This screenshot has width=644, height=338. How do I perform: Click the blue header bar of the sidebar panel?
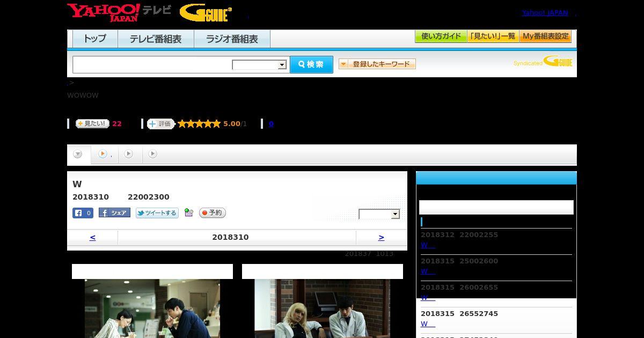pyautogui.click(x=496, y=178)
